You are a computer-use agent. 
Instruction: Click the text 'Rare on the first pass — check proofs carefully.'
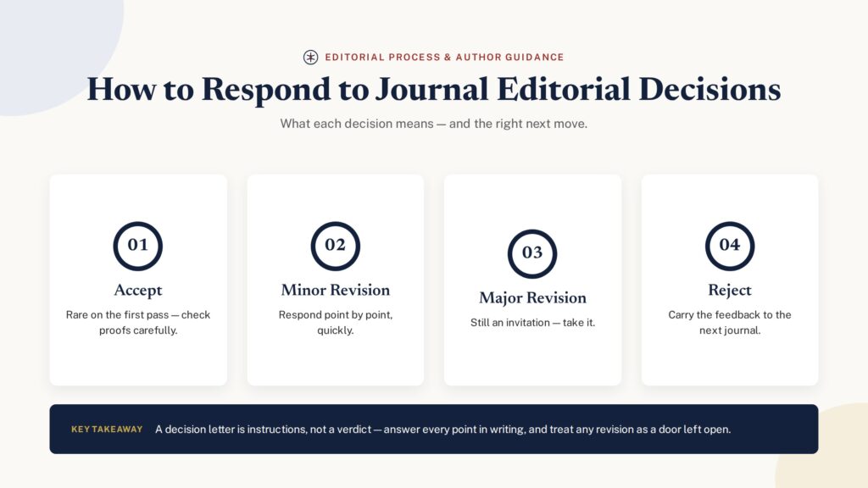coord(138,323)
